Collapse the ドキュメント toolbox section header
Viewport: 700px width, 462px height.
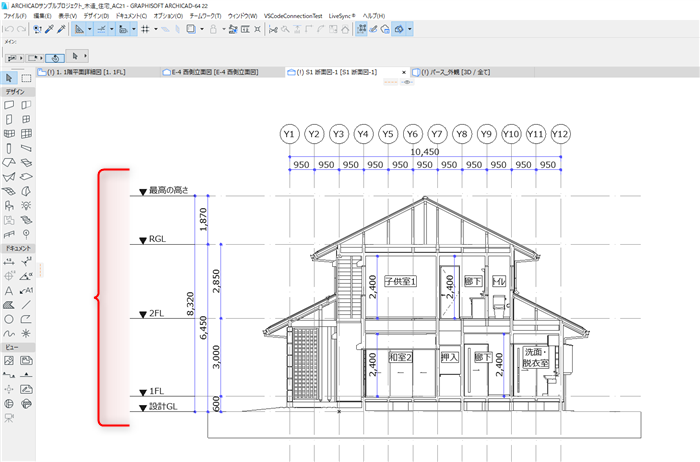click(x=18, y=248)
